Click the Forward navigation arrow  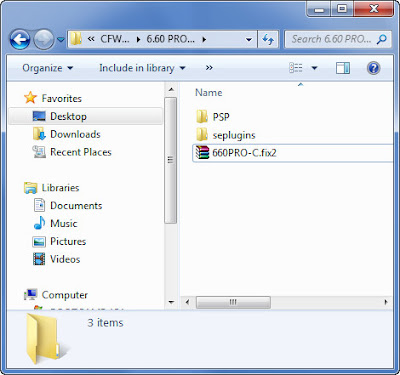click(43, 40)
